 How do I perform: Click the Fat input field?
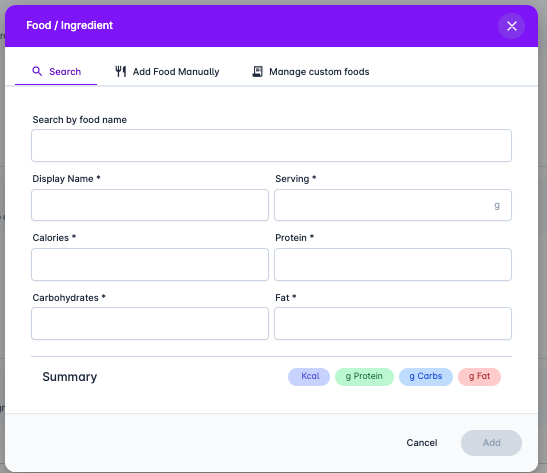(393, 323)
